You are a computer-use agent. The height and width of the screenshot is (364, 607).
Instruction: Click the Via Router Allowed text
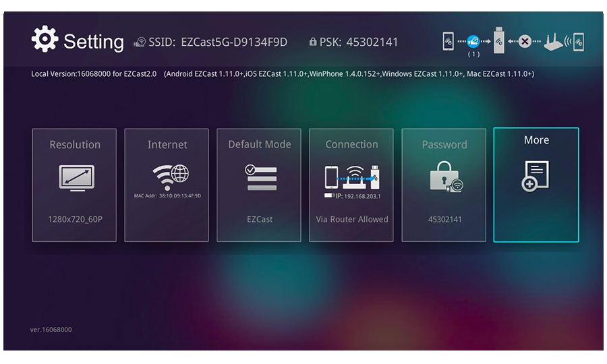coord(351,219)
